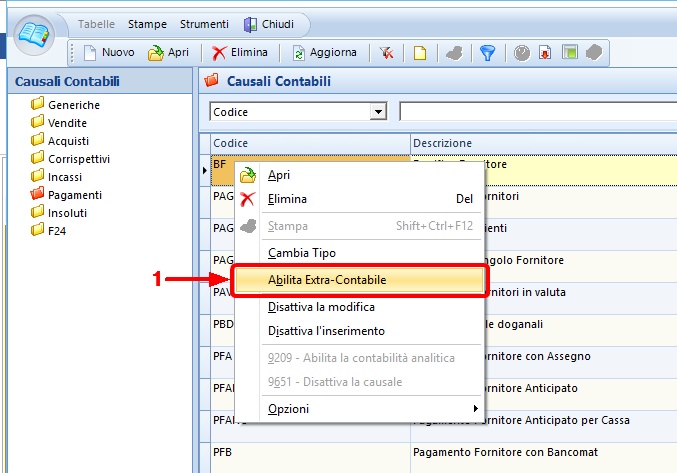Click the yellow note icon in toolbar
The height and width of the screenshot is (473, 677).
tap(421, 53)
